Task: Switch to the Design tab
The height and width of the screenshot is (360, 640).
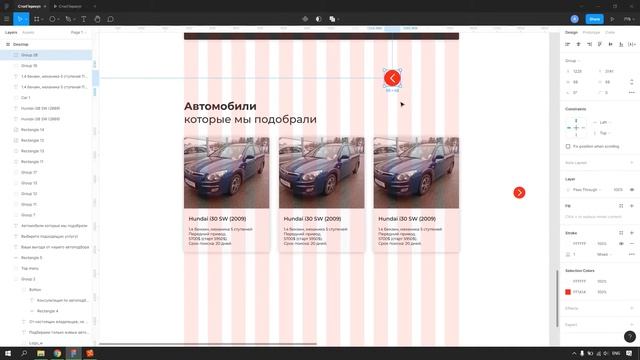Action: point(571,32)
